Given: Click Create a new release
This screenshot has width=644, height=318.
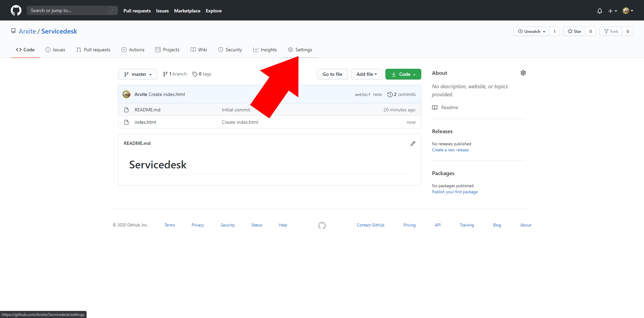Looking at the screenshot, I should [450, 150].
